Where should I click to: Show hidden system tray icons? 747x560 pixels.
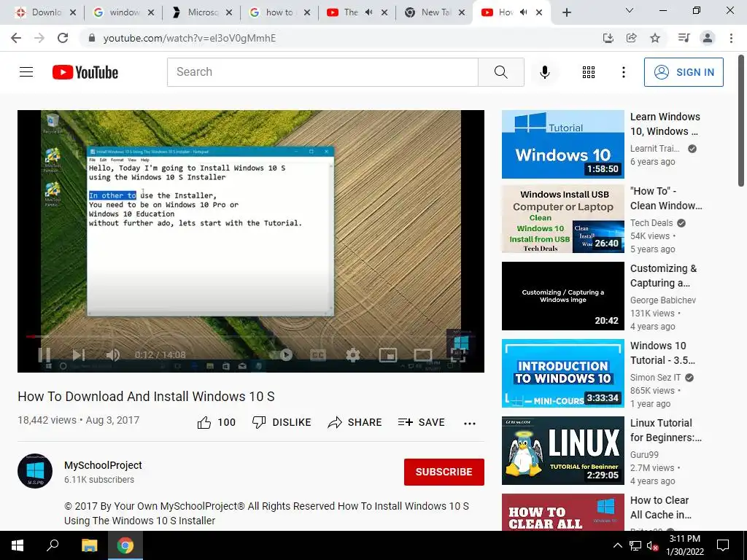pos(617,545)
